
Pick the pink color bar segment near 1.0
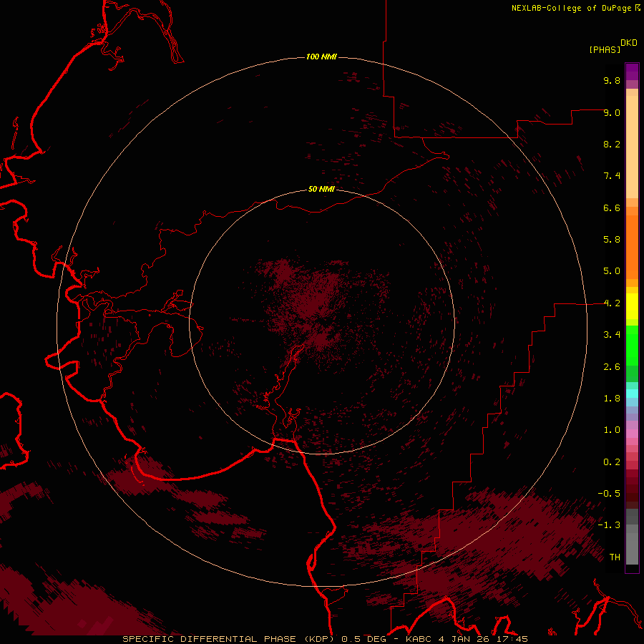632,434
